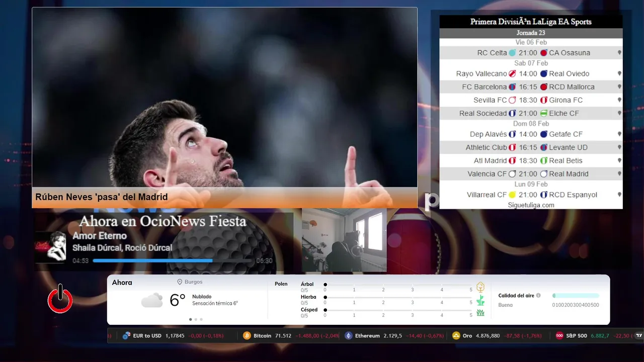Click the Sevilla FC crest icon
Image resolution: width=644 pixels, height=362 pixels.
pos(512,100)
